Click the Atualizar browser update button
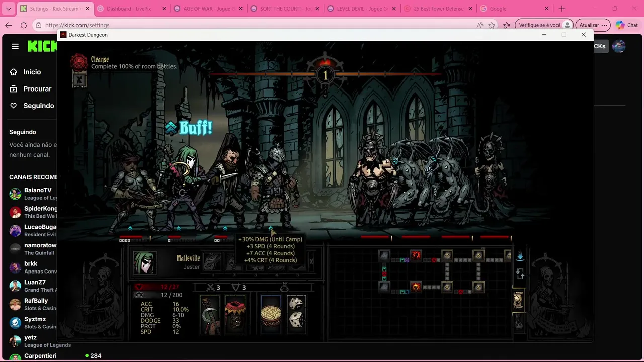The height and width of the screenshot is (362, 644). 593,25
